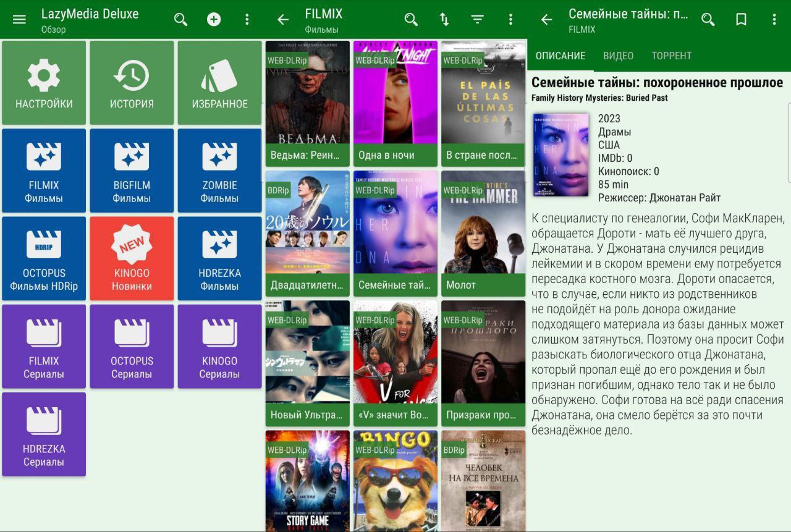Select subtitle Family History Mysteries: Buried Past
This screenshot has height=532, width=791.
coord(599,98)
